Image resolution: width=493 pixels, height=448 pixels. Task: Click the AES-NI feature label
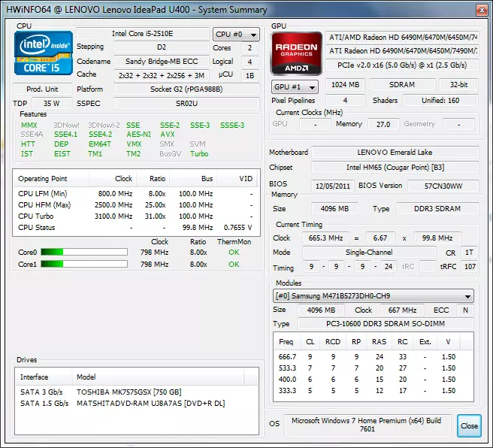point(138,135)
